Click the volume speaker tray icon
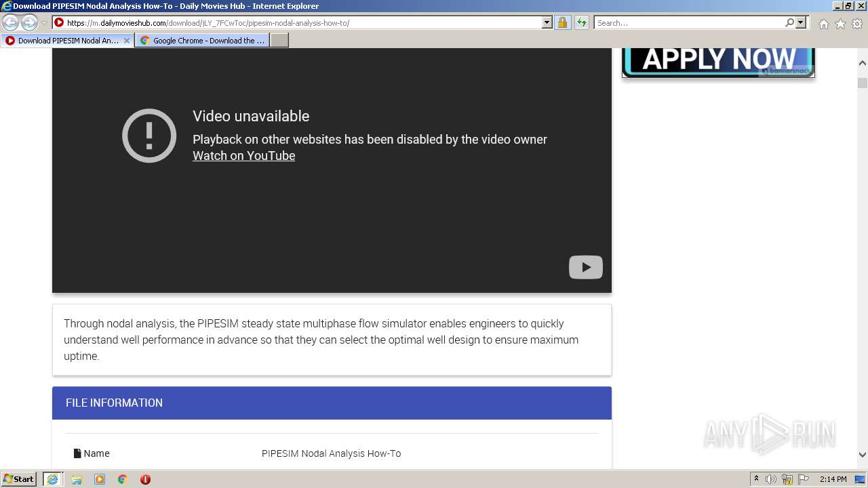868x488 pixels. tap(771, 479)
